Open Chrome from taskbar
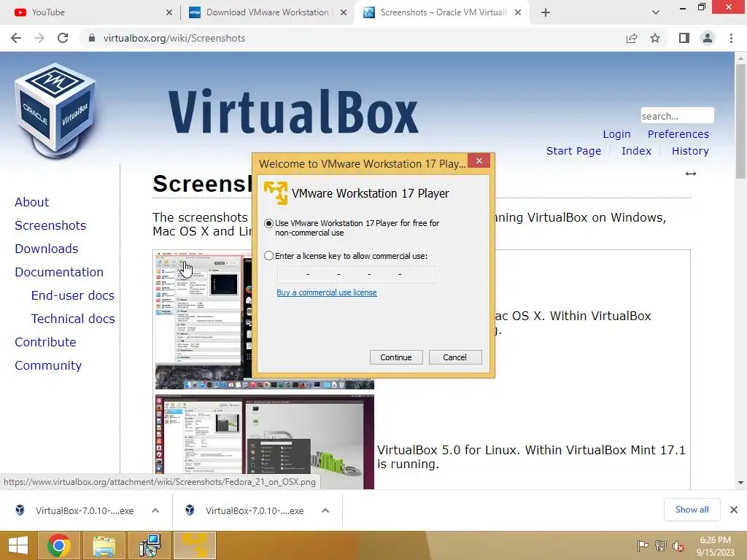The width and height of the screenshot is (747, 560). click(x=59, y=545)
